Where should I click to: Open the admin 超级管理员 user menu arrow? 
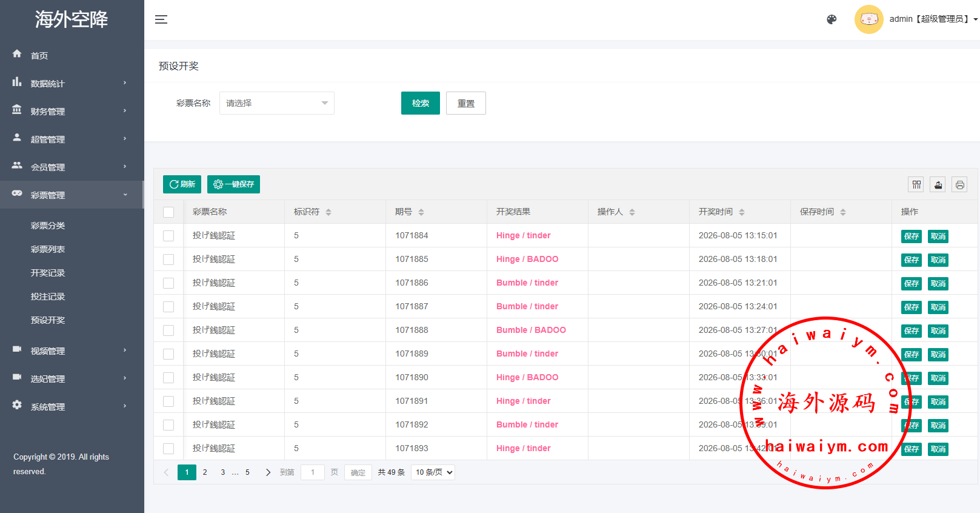tap(975, 19)
